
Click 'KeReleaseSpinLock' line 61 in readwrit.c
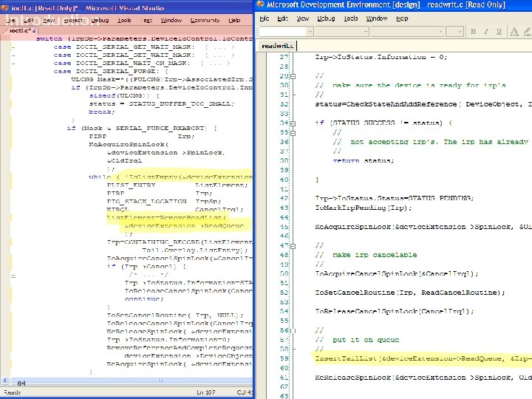tap(423, 378)
